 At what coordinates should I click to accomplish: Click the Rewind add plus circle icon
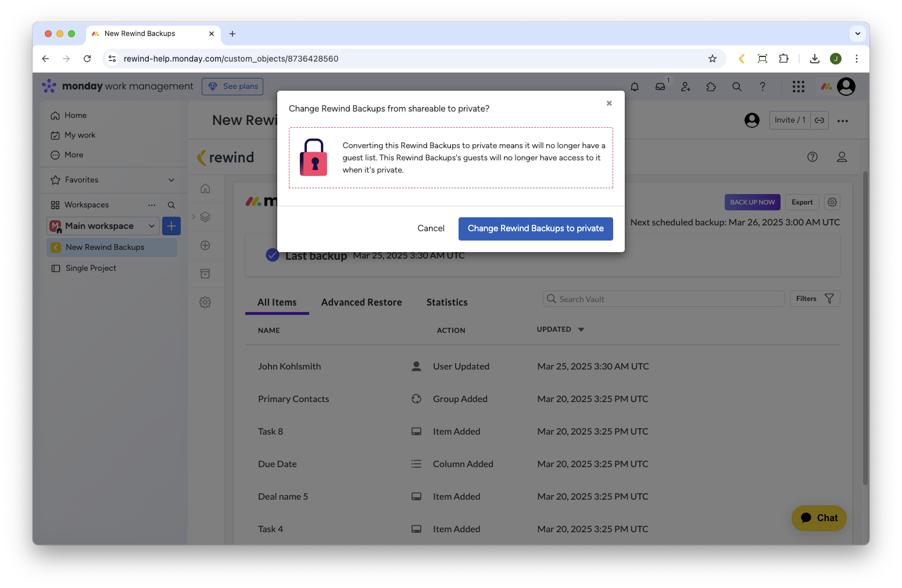click(205, 245)
